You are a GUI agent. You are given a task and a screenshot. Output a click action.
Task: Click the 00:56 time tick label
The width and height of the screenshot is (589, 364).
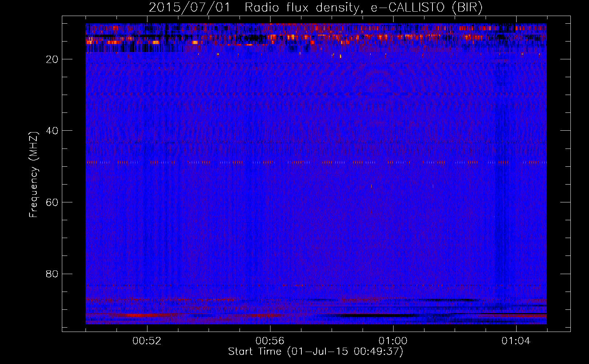(270, 341)
